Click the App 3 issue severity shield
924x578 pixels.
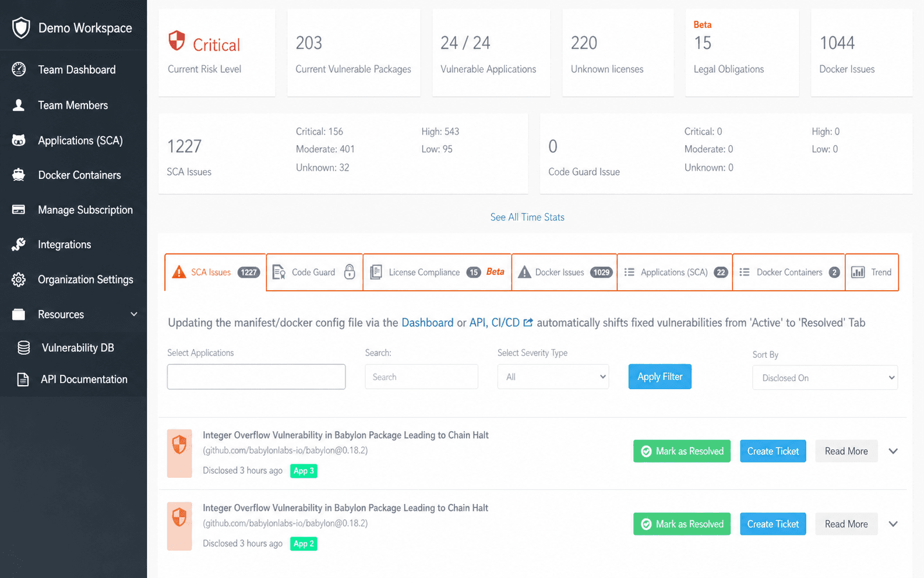pyautogui.click(x=179, y=445)
